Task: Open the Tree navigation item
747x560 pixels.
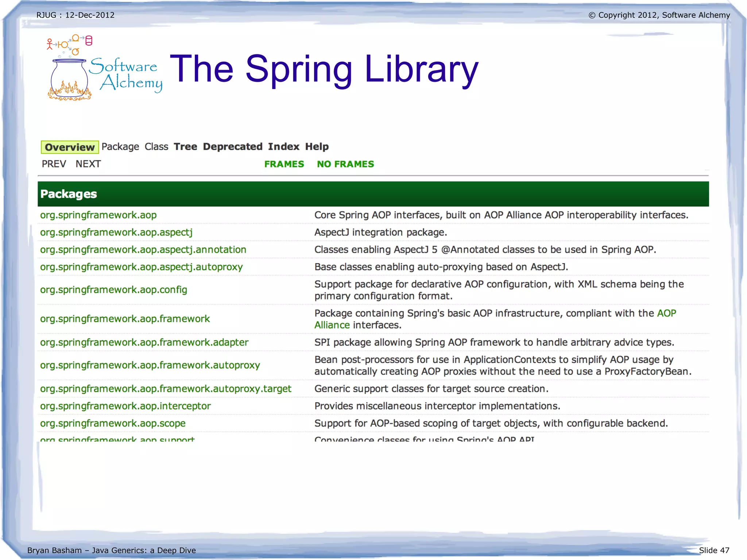Action: [185, 147]
